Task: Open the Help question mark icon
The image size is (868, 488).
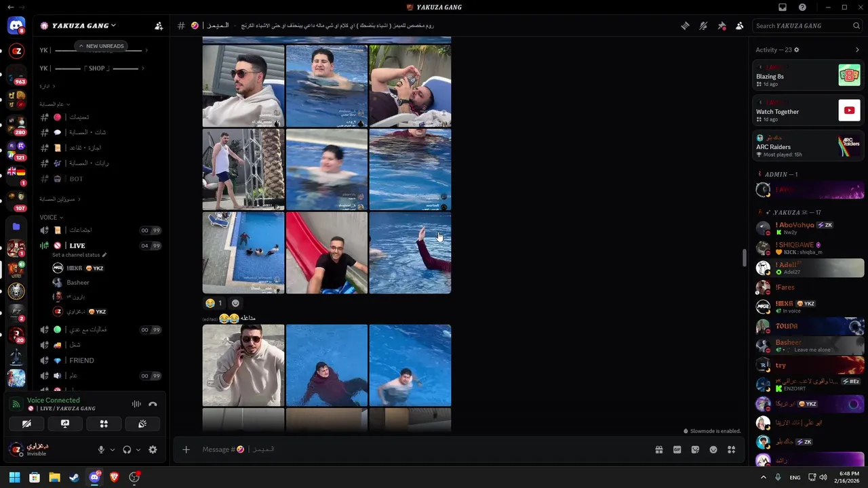Action: (x=802, y=7)
